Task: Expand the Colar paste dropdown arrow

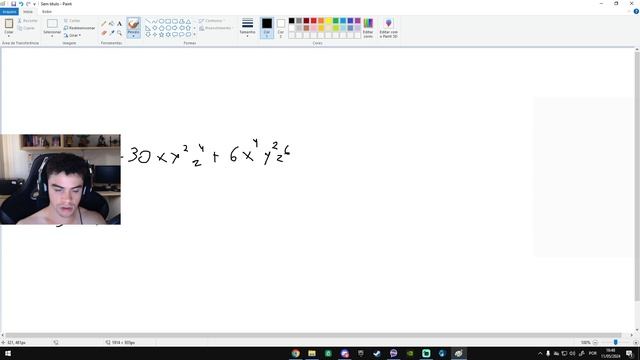Action: [x=9, y=36]
